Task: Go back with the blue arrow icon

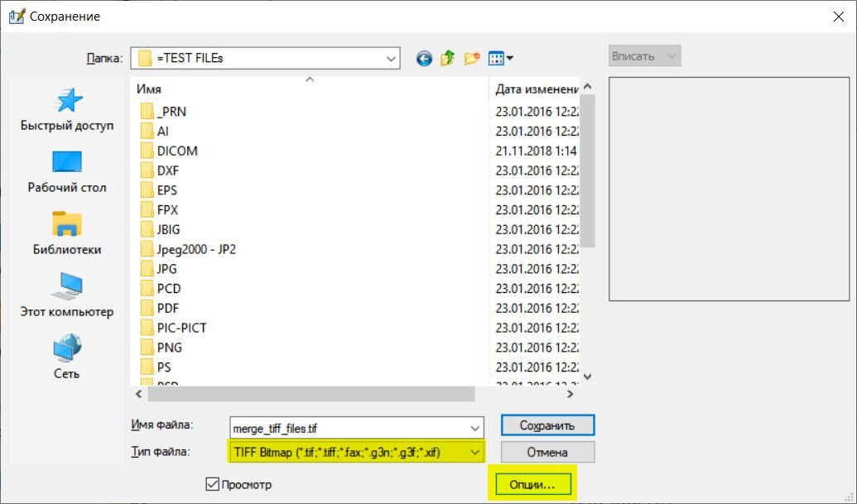Action: (424, 58)
